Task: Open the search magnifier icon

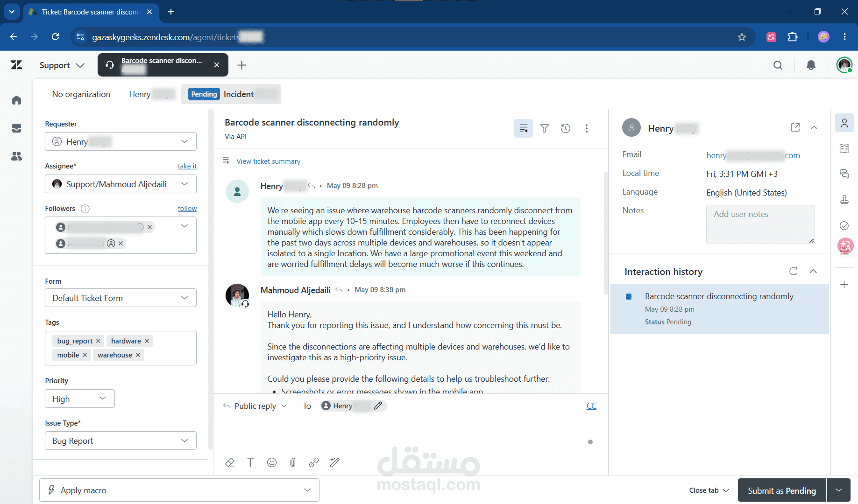Action: 778,65
